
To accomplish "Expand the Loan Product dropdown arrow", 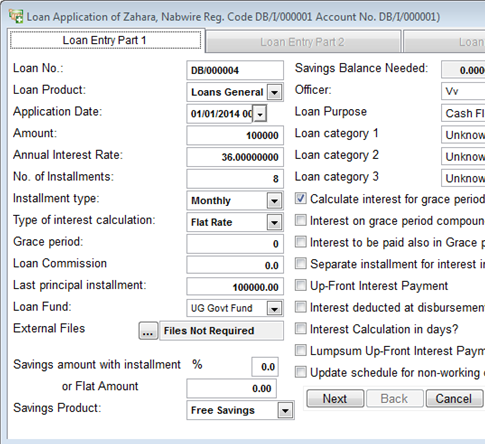I will (x=275, y=92).
